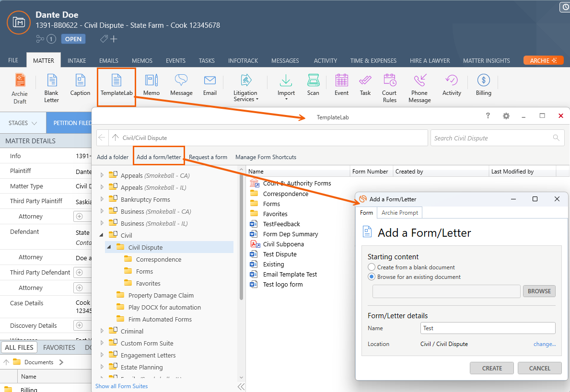570x392 pixels.
Task: Open Archie Draft tool
Action: [x=20, y=88]
